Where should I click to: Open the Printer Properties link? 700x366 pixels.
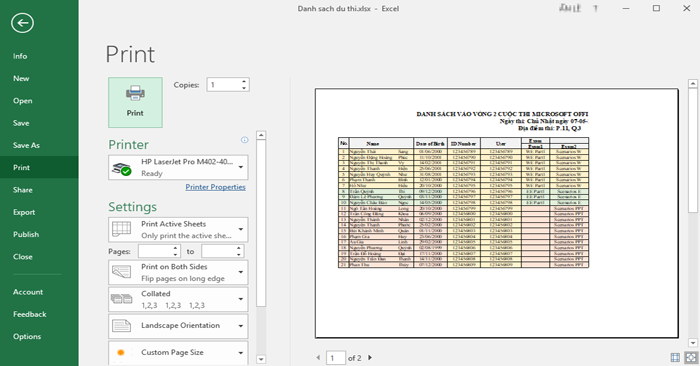coord(216,187)
